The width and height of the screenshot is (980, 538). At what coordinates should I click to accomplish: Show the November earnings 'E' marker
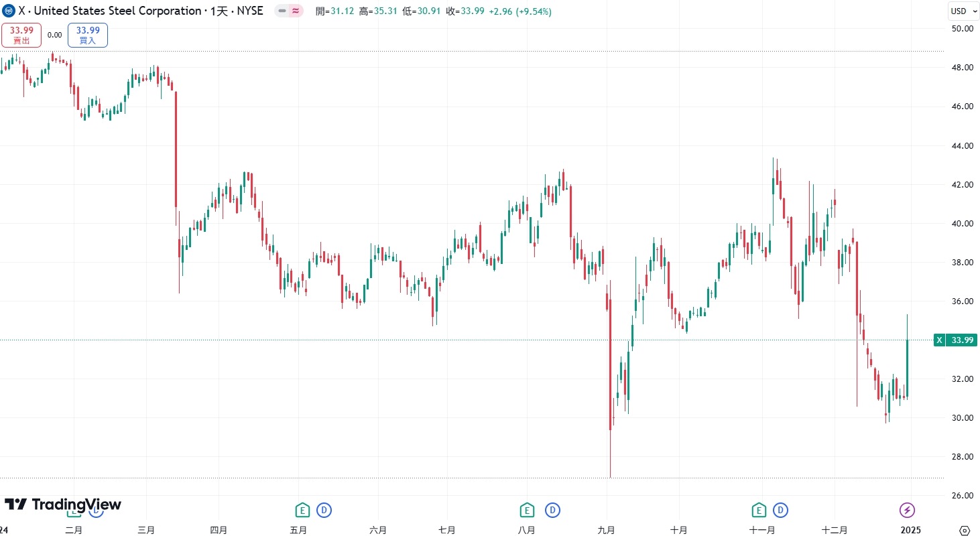(759, 511)
